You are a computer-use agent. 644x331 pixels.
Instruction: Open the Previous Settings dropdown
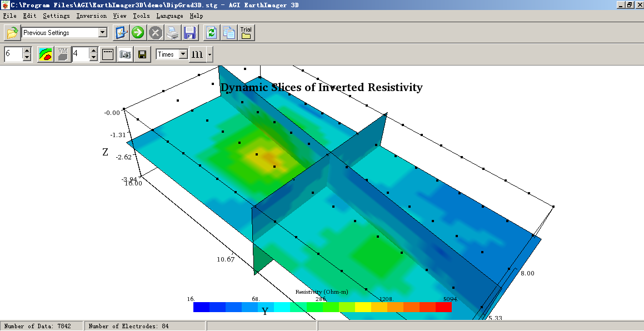(103, 32)
